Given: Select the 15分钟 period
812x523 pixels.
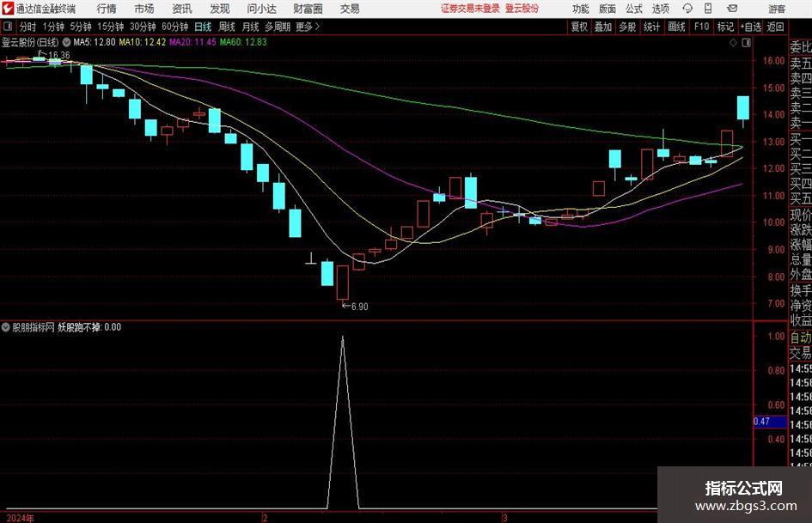Looking at the screenshot, I should coord(110,27).
